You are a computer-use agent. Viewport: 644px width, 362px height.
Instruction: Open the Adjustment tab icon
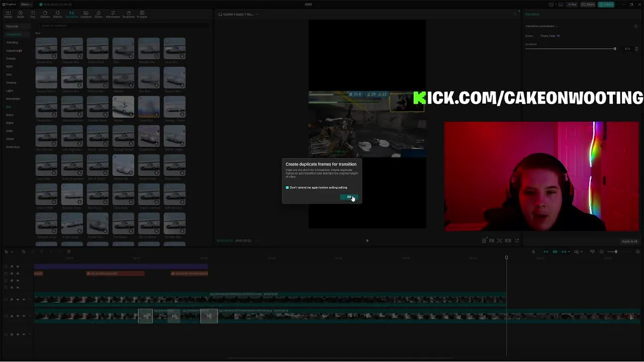pyautogui.click(x=113, y=14)
